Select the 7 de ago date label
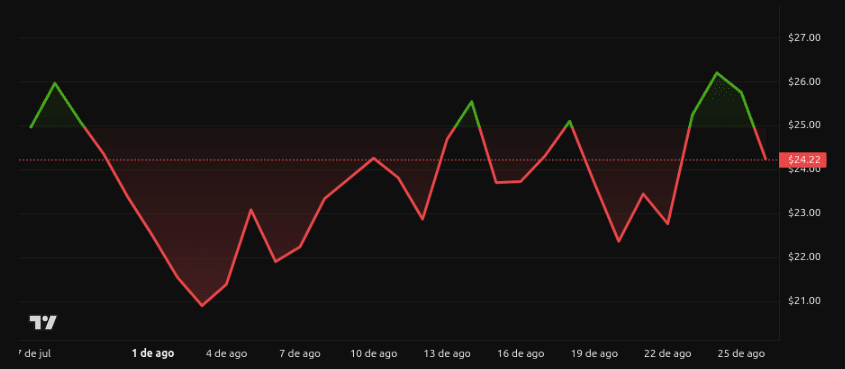845x369 pixels. pyautogui.click(x=300, y=354)
